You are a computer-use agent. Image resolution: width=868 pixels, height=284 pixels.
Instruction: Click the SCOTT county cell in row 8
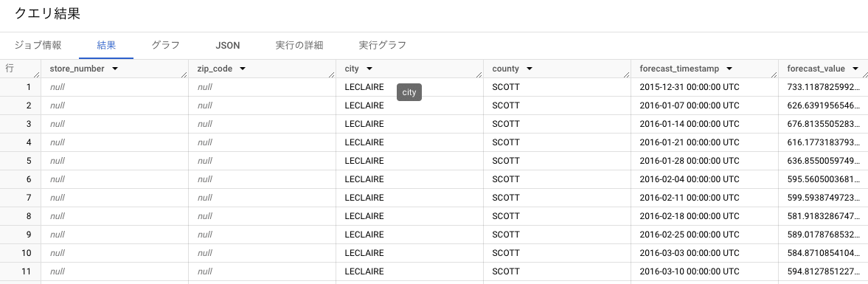coord(557,216)
